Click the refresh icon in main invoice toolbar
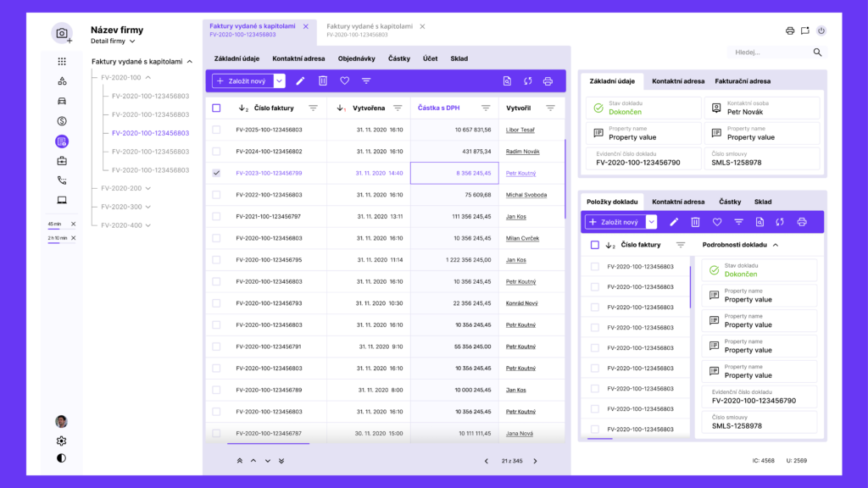 527,81
